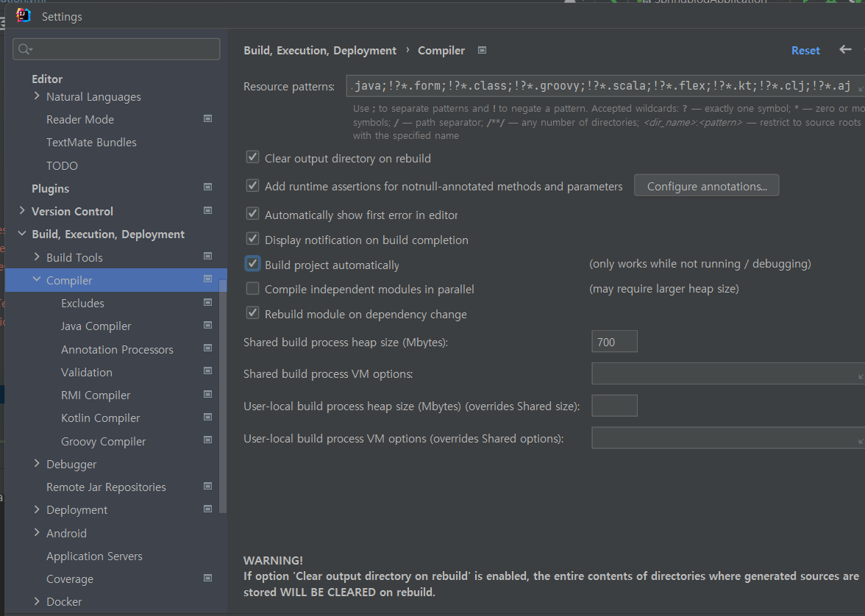
Task: Enable Compile independent modules in parallel
Action: [x=252, y=288]
